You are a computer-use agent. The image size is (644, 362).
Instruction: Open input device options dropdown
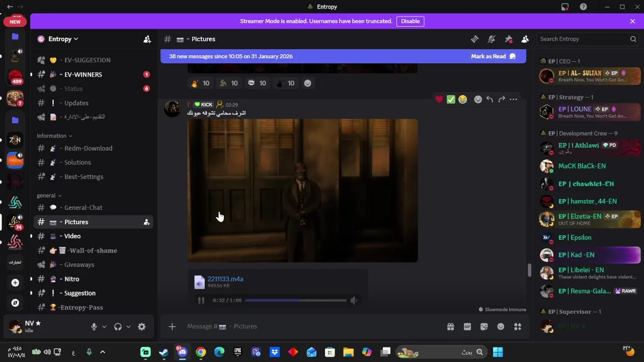(104, 327)
